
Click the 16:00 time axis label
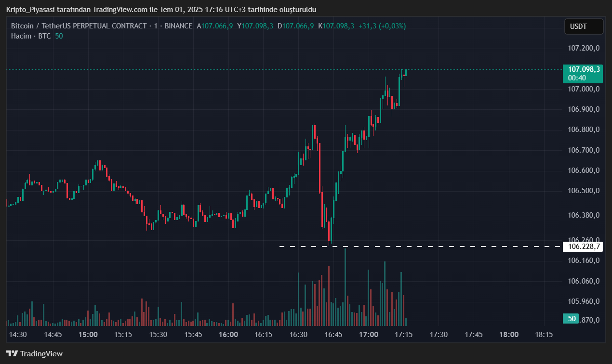(228, 335)
